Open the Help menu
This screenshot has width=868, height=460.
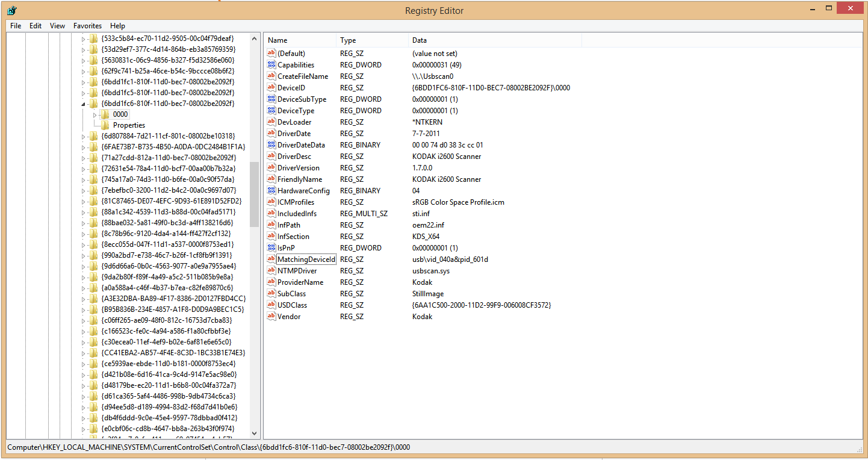118,26
